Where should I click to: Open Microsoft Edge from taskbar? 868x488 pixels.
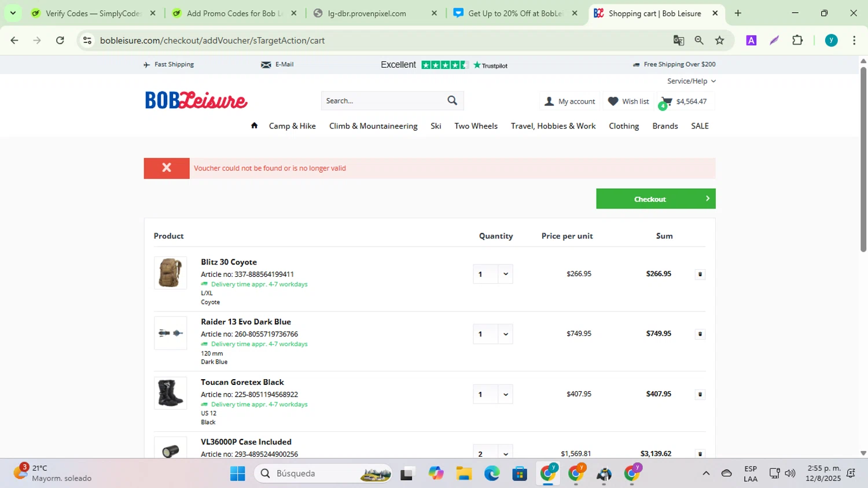[x=492, y=474]
